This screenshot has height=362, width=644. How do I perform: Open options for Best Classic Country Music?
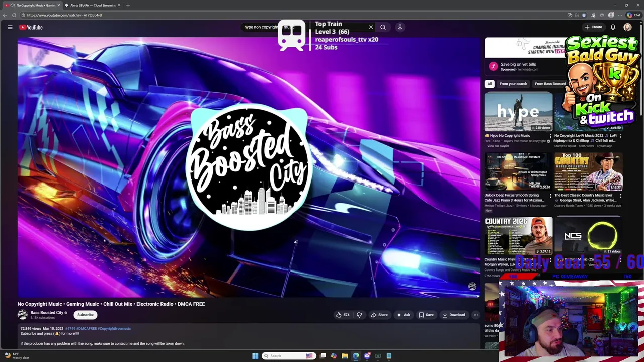(x=620, y=196)
